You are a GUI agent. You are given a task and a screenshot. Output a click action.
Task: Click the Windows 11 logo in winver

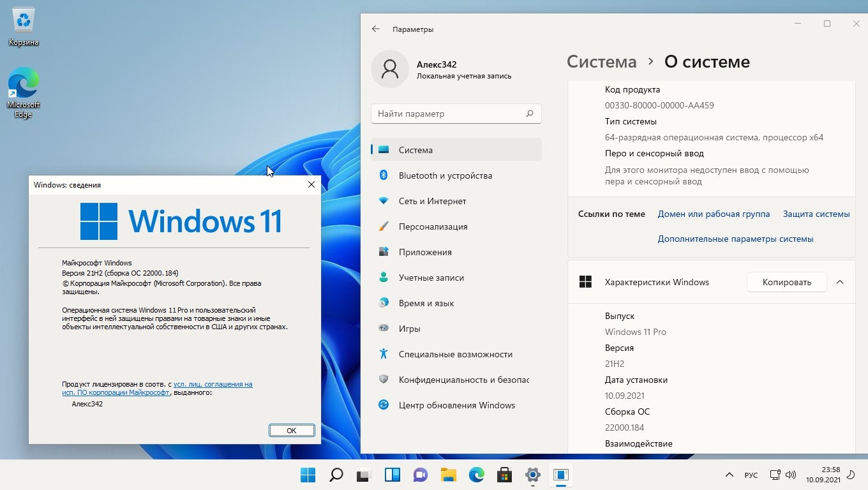[181, 221]
